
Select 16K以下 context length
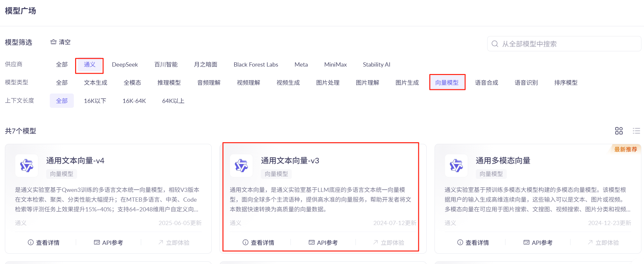tap(95, 101)
